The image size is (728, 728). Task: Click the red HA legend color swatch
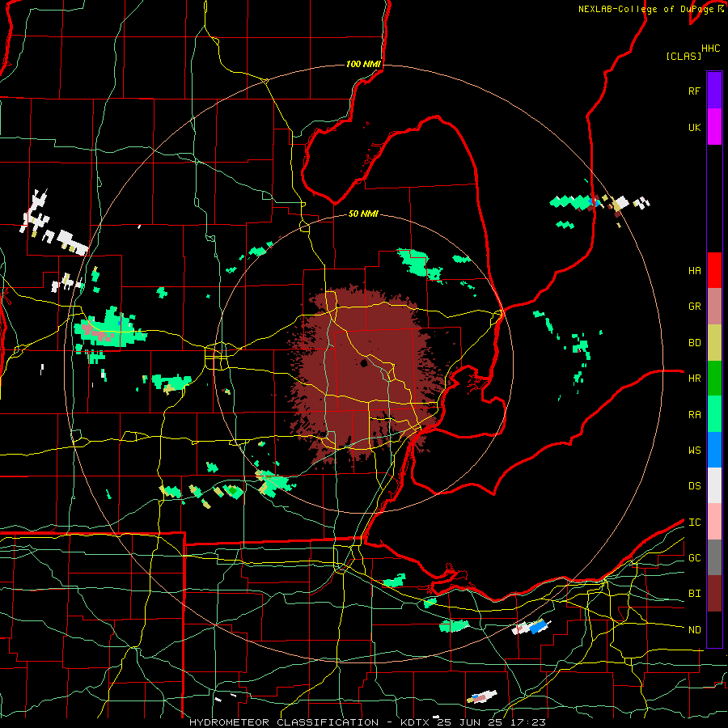(714, 270)
